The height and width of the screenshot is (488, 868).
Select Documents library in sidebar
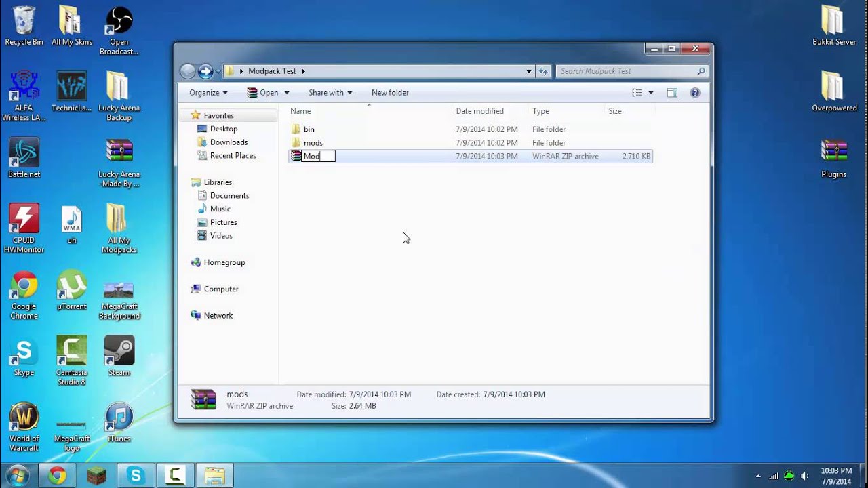[x=229, y=196]
